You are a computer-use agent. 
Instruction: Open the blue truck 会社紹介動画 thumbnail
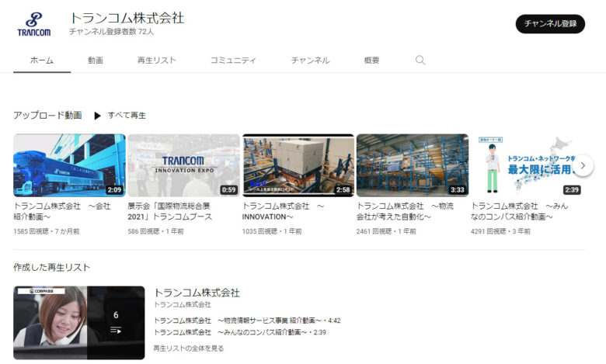coord(70,165)
